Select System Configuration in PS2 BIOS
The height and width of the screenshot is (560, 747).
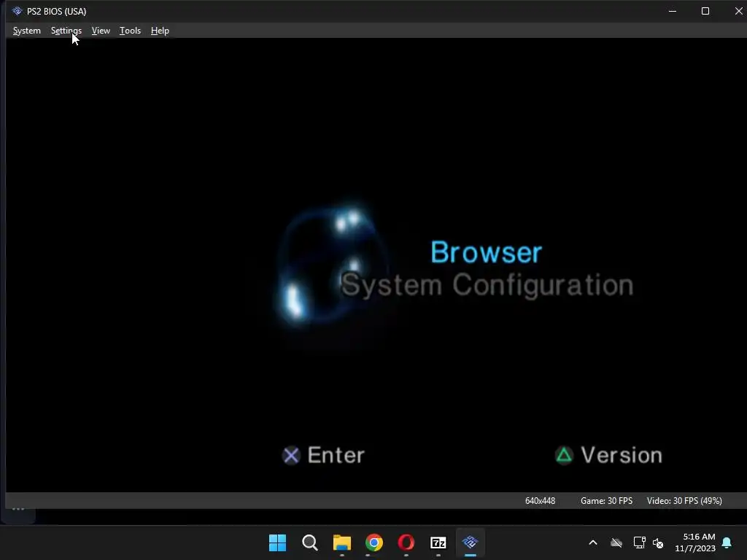click(x=487, y=285)
